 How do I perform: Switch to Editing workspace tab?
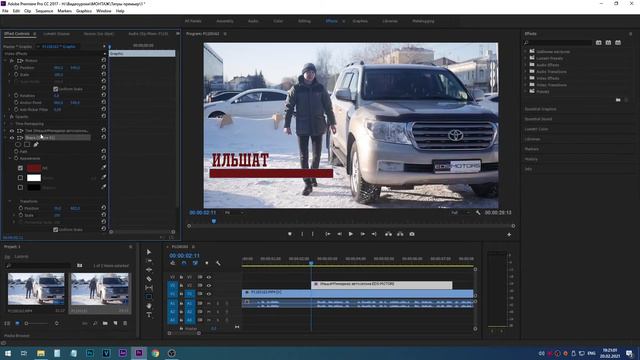click(304, 21)
